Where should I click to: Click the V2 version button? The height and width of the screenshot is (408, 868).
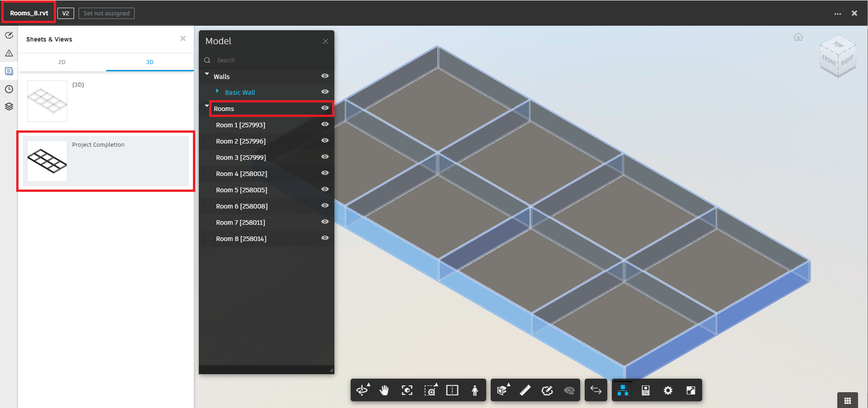(x=66, y=13)
